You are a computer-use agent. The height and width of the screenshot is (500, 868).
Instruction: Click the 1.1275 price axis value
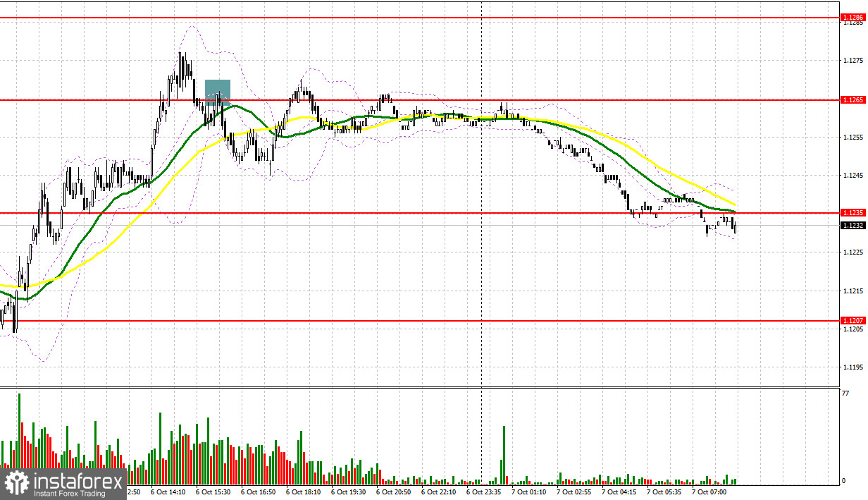pos(852,61)
